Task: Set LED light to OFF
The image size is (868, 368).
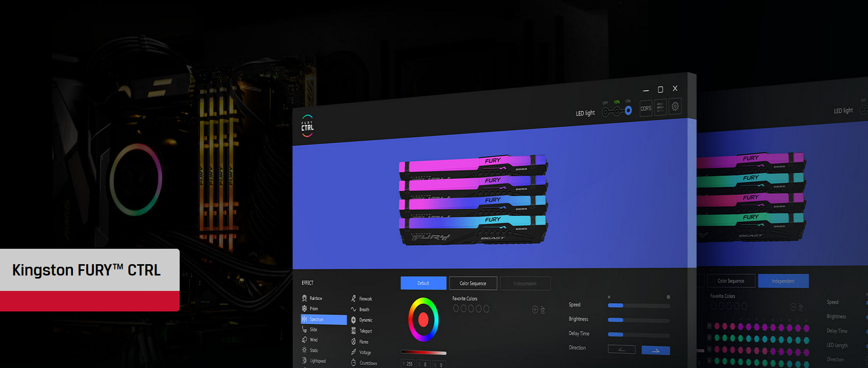Action: 606,112
